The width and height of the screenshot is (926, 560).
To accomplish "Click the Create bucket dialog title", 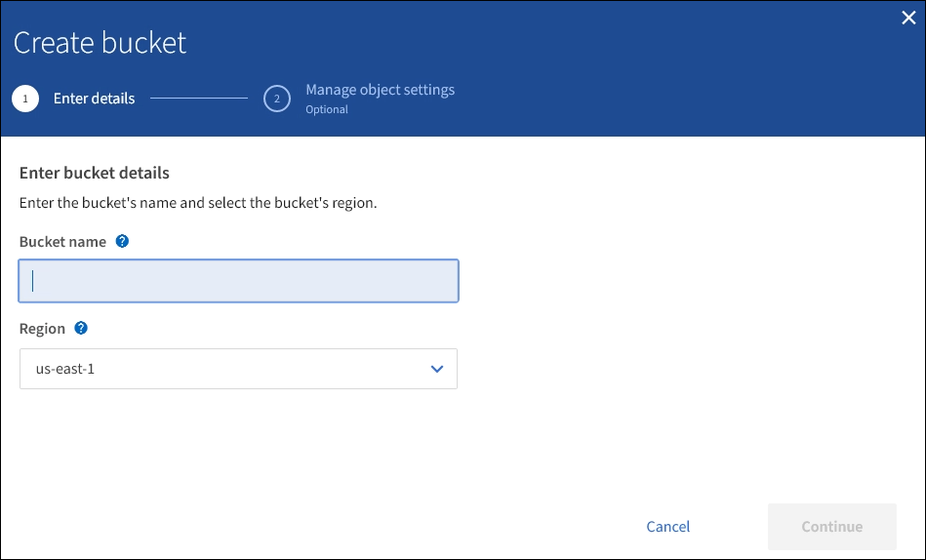I will 101,43.
